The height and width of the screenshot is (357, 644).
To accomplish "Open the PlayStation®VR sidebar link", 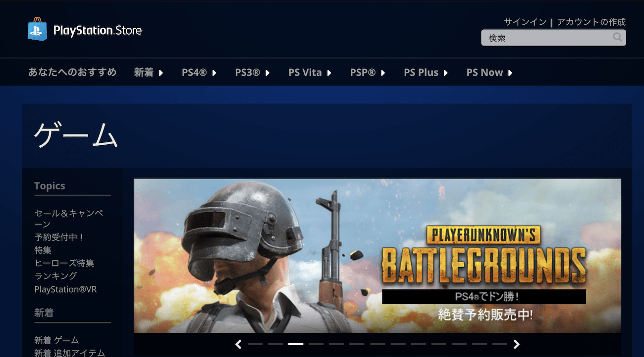I will pos(65,289).
